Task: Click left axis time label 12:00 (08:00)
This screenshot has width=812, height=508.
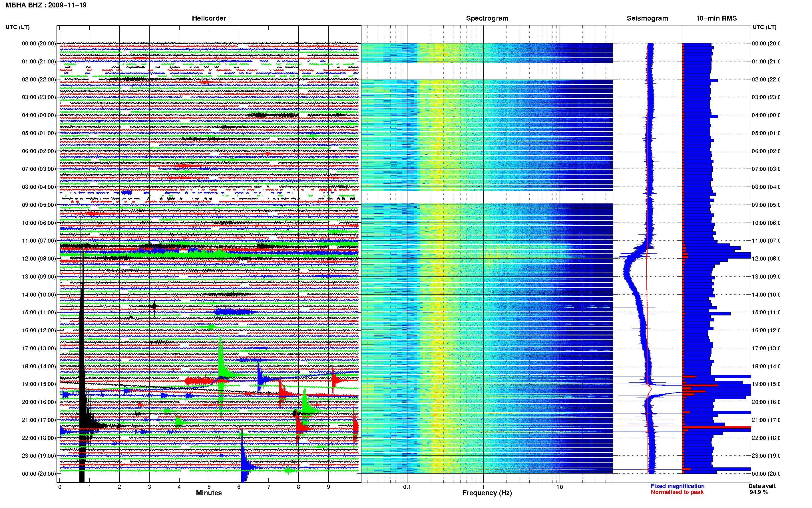Action: 39,259
